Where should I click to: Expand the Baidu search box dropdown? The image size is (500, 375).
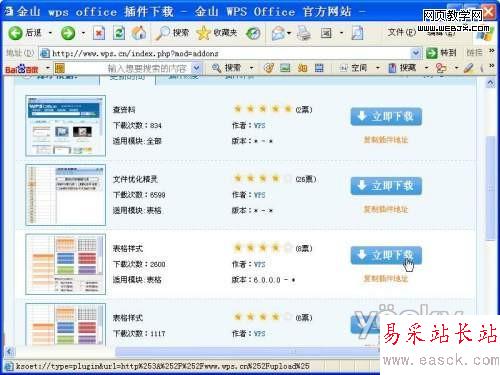pyautogui.click(x=197, y=69)
